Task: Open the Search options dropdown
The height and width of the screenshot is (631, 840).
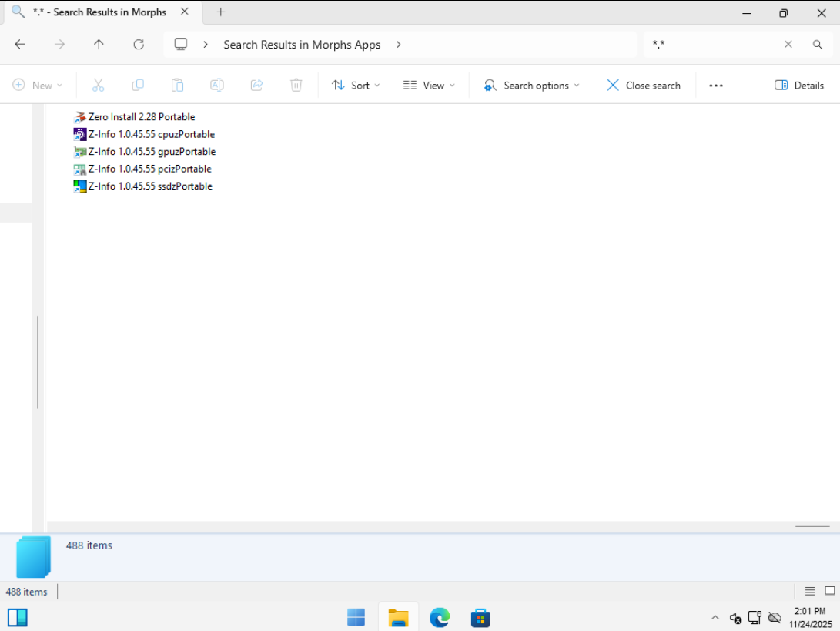Action: pos(531,86)
